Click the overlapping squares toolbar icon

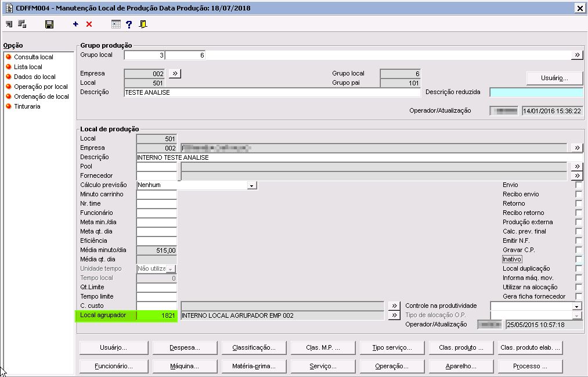click(22, 24)
